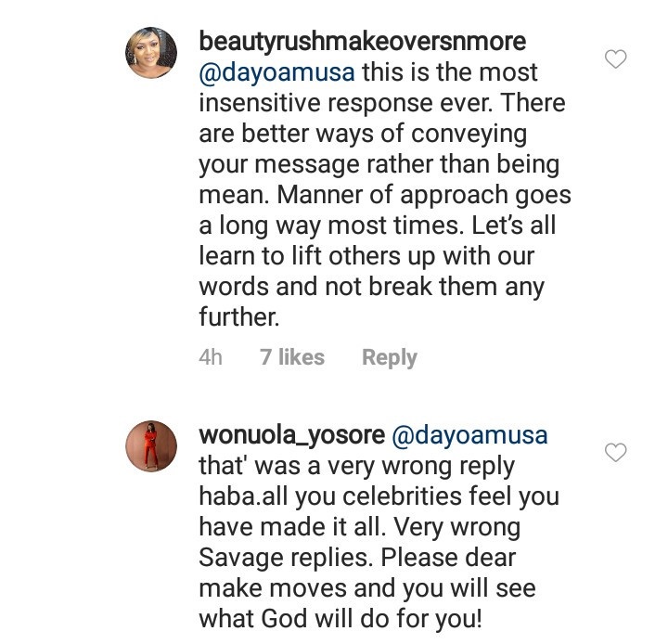Image resolution: width=668 pixels, height=644 pixels.
Task: Open beautyrushmakeoversnmore's profile picture
Action: pyautogui.click(x=151, y=54)
